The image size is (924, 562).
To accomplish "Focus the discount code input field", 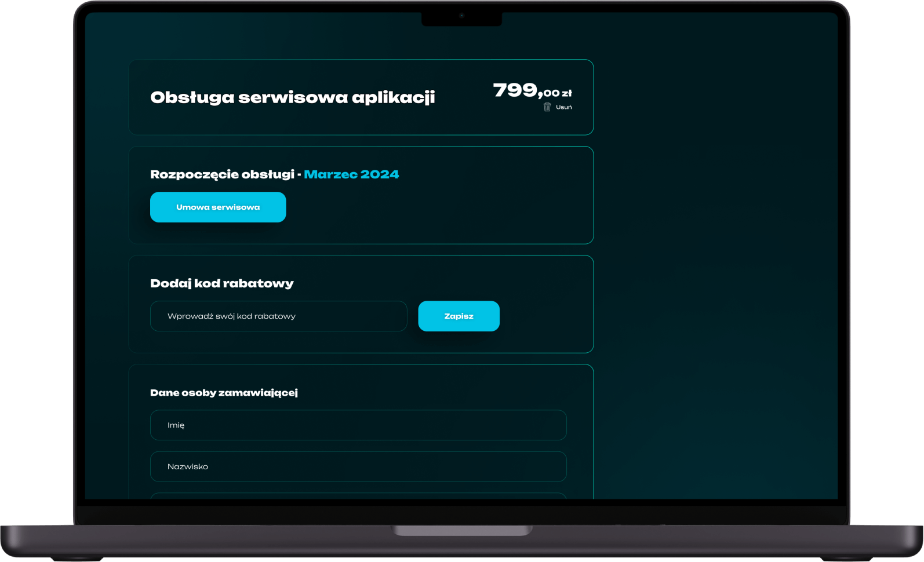I will click(x=279, y=316).
